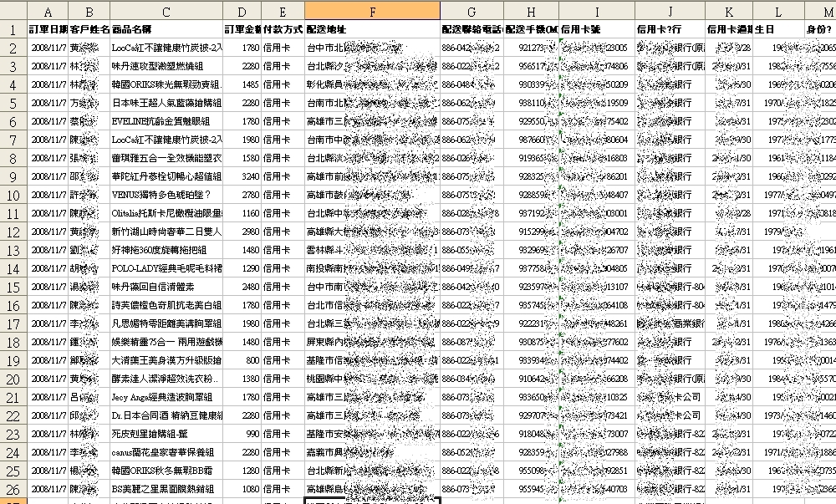The width and height of the screenshot is (836, 504).
Task: Select product cell starting with 'Olitalia'
Action: coord(166,213)
